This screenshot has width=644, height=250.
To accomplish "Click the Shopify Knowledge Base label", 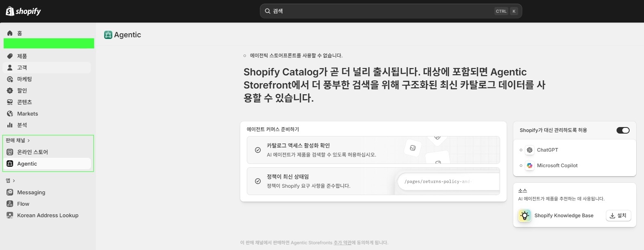I will pos(564,216).
